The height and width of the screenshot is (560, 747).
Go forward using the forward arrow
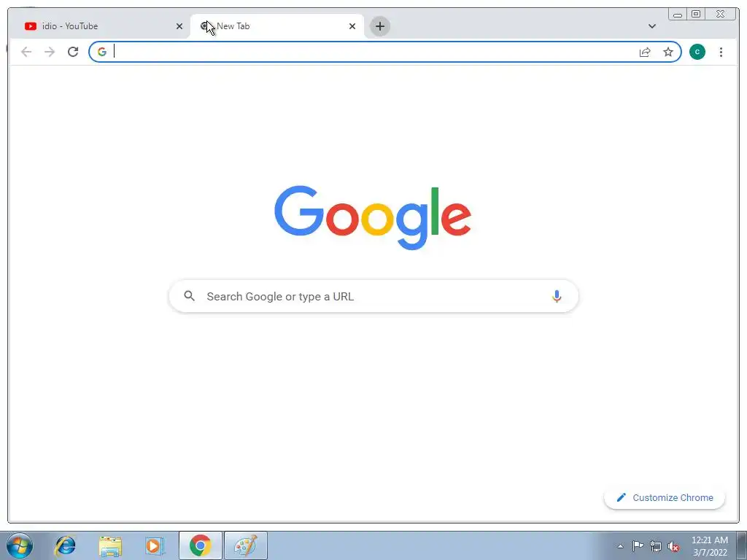coord(50,52)
